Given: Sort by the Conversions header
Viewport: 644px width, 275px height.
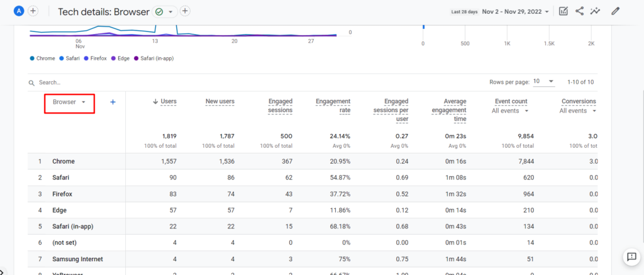Looking at the screenshot, I should (x=579, y=101).
